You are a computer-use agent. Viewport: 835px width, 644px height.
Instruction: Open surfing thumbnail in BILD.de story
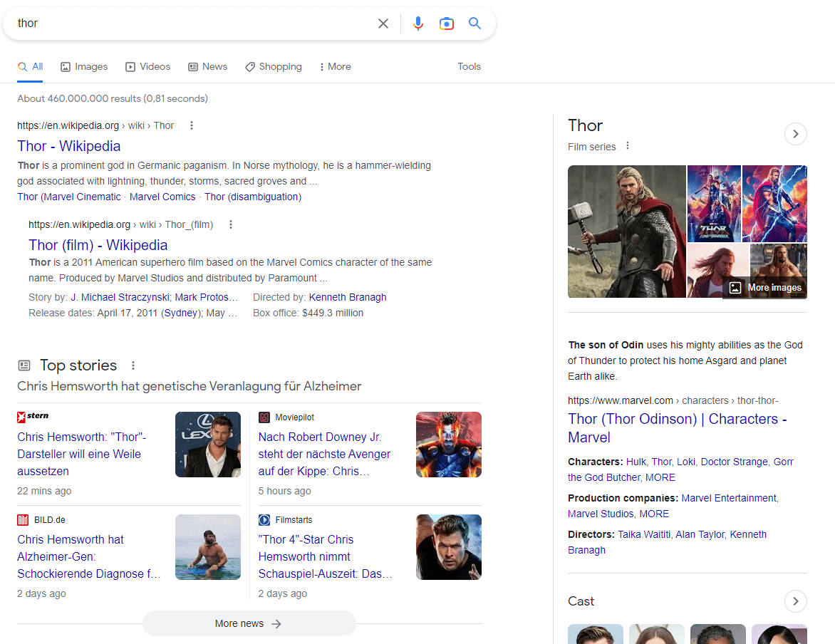pyautogui.click(x=208, y=547)
